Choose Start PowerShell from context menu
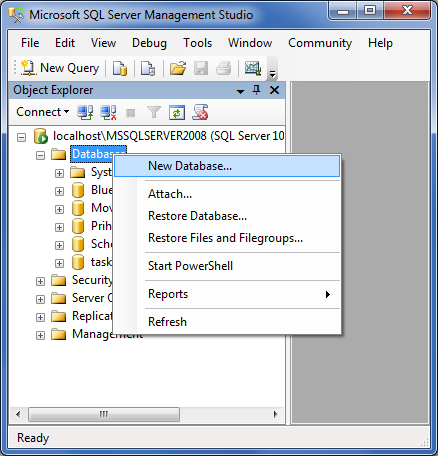The image size is (438, 456). point(227,266)
